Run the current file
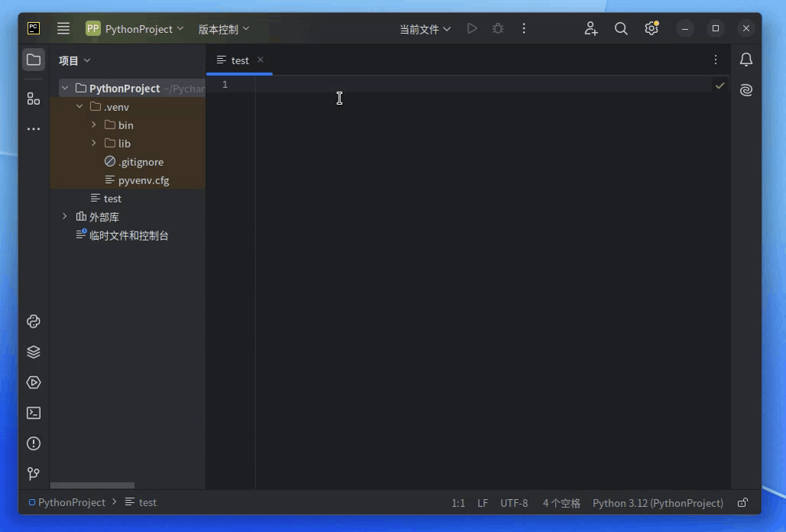This screenshot has height=532, width=786. point(472,28)
